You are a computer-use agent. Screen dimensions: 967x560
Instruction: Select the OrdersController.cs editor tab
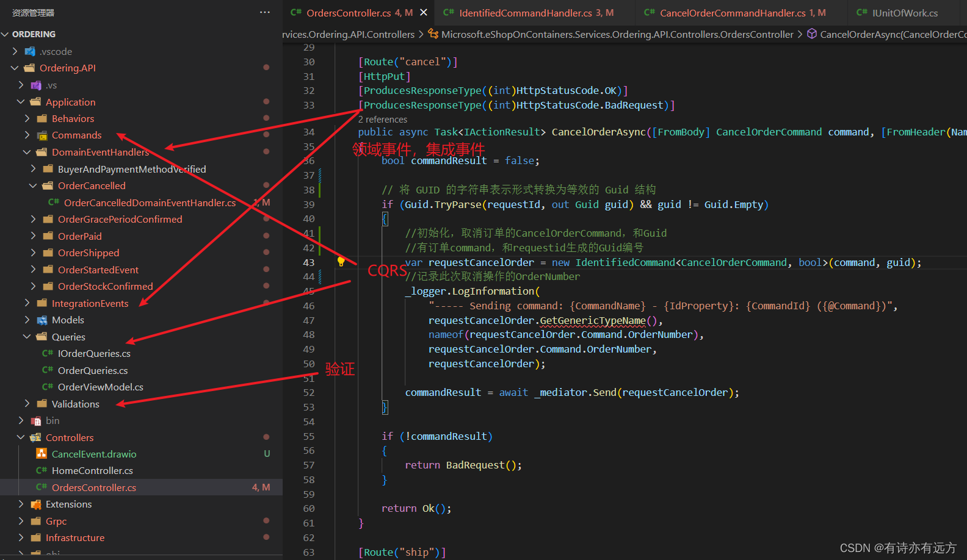coord(351,13)
